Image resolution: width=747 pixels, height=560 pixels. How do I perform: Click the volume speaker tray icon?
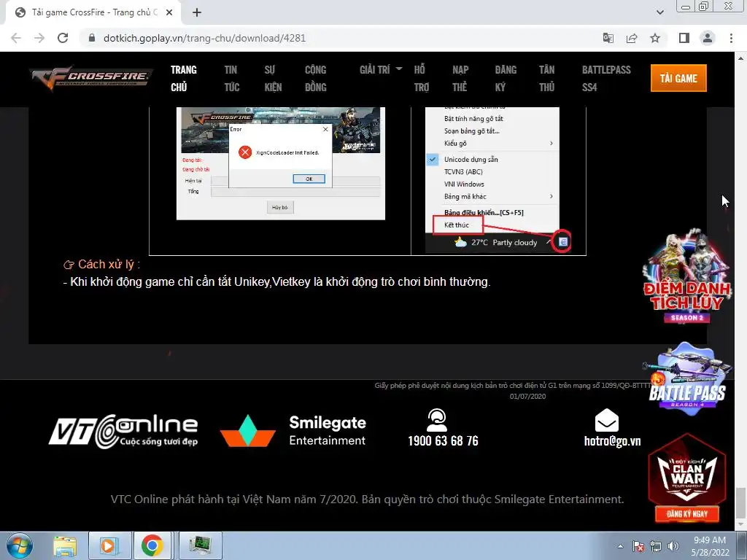click(x=673, y=546)
